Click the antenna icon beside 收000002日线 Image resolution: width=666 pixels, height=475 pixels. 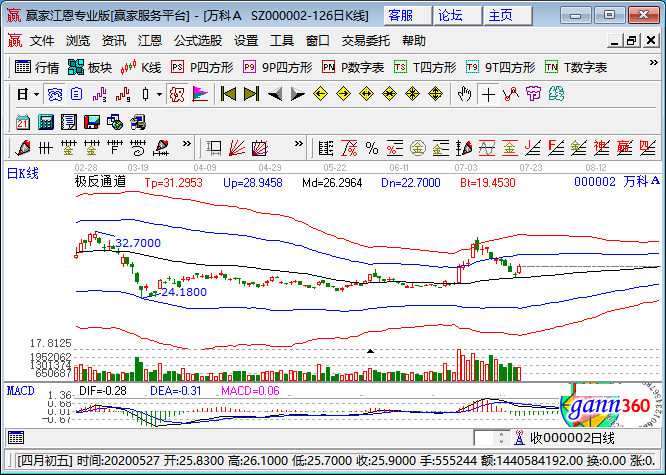pos(519,438)
